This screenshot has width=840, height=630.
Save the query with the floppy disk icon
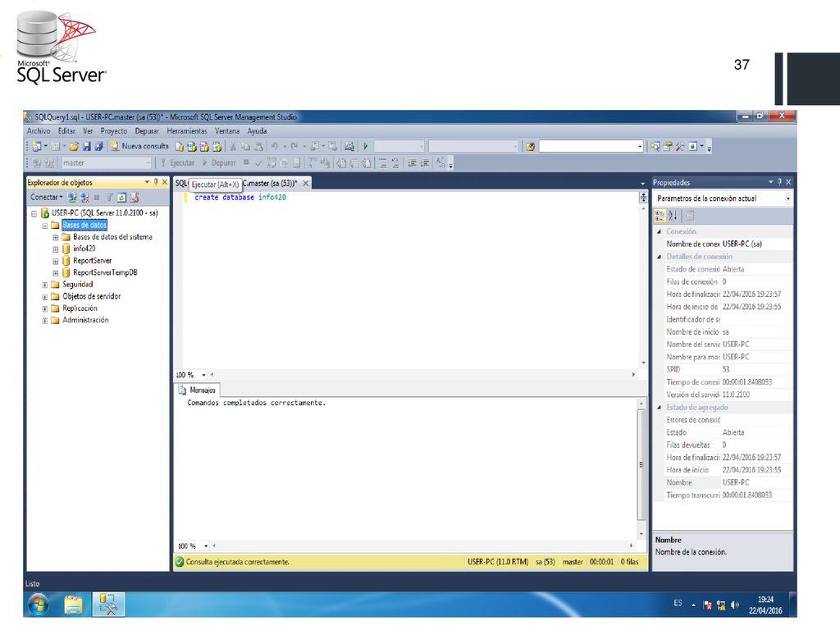[86, 146]
